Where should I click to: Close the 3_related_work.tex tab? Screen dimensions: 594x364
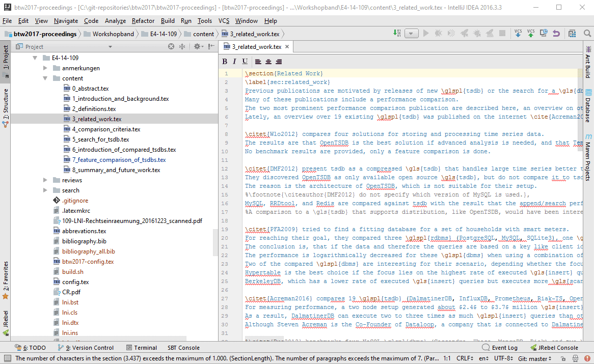[x=287, y=46]
